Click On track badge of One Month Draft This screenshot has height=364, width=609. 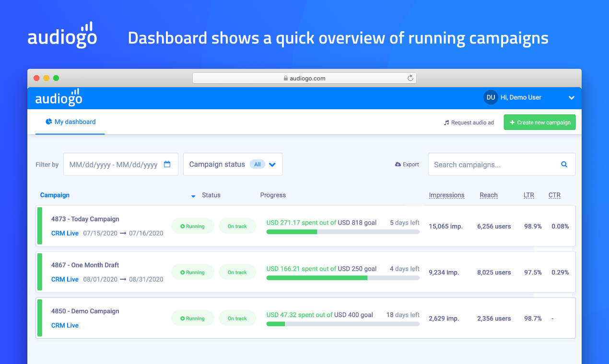[237, 272]
